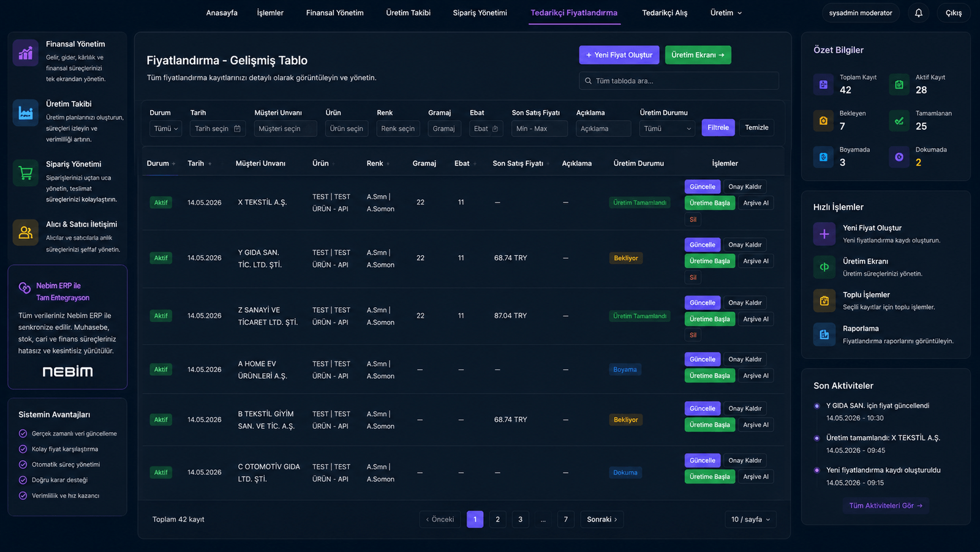The height and width of the screenshot is (552, 980).
Task: Click the Alıcı & Satıcı İletişimi people icon
Action: tap(26, 233)
